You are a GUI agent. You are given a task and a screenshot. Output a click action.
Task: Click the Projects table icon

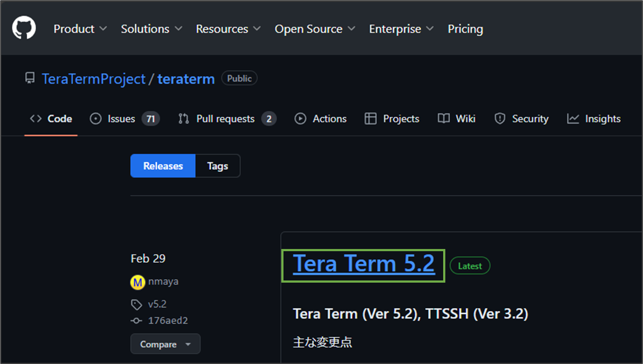coord(370,119)
